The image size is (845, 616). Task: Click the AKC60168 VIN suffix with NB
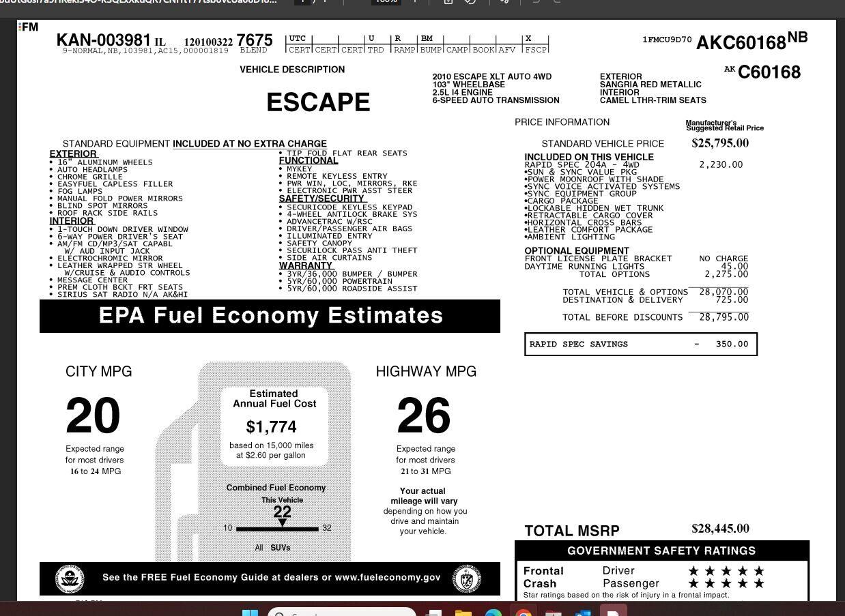(751, 41)
